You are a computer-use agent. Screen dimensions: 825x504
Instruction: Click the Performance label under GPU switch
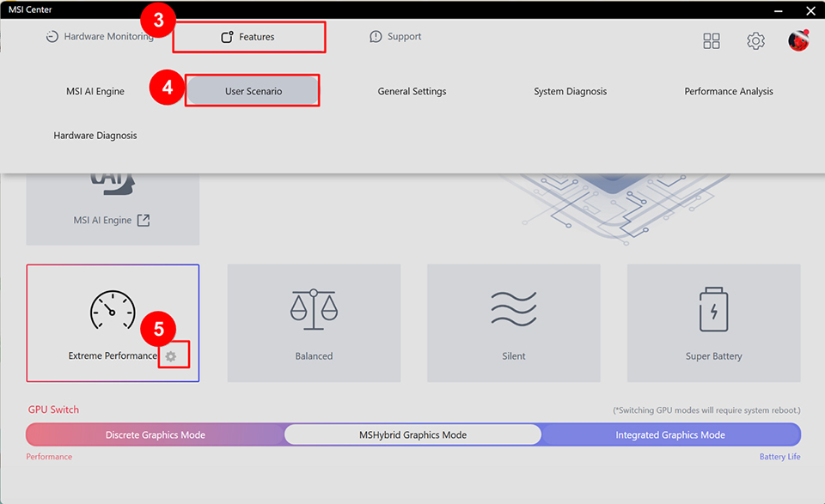tap(50, 457)
